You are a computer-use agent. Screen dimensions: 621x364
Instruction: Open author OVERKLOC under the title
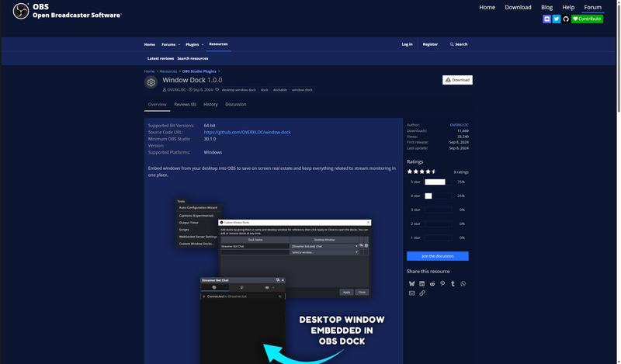(176, 90)
